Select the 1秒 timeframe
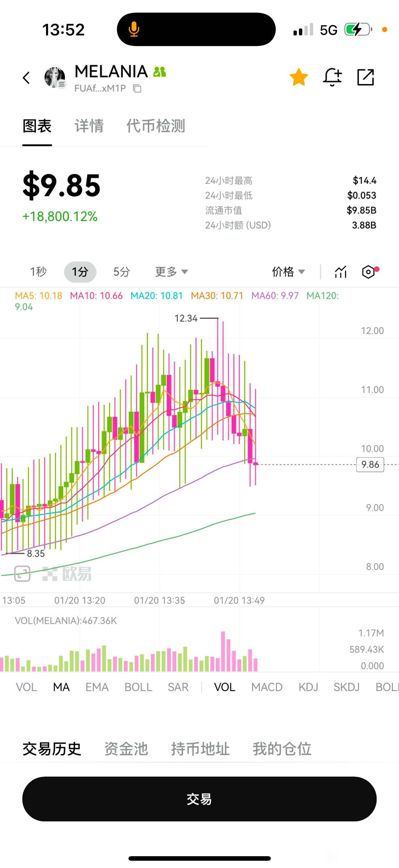 [38, 271]
